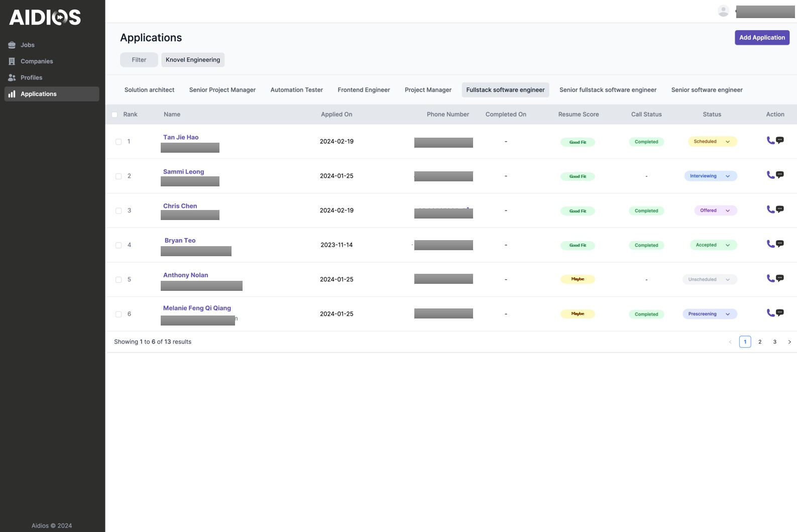797x532 pixels.
Task: Select Fullstack software engineer tab
Action: pos(505,90)
